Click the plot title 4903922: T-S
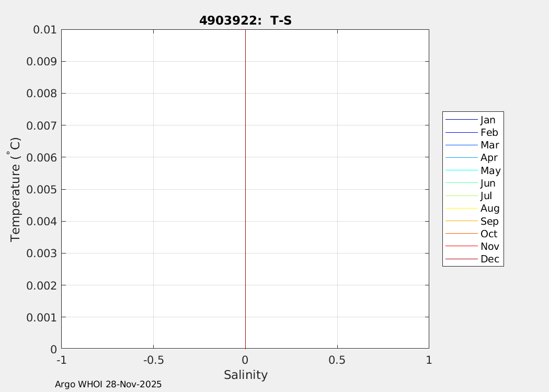Image resolution: width=549 pixels, height=392 pixels. coord(245,21)
